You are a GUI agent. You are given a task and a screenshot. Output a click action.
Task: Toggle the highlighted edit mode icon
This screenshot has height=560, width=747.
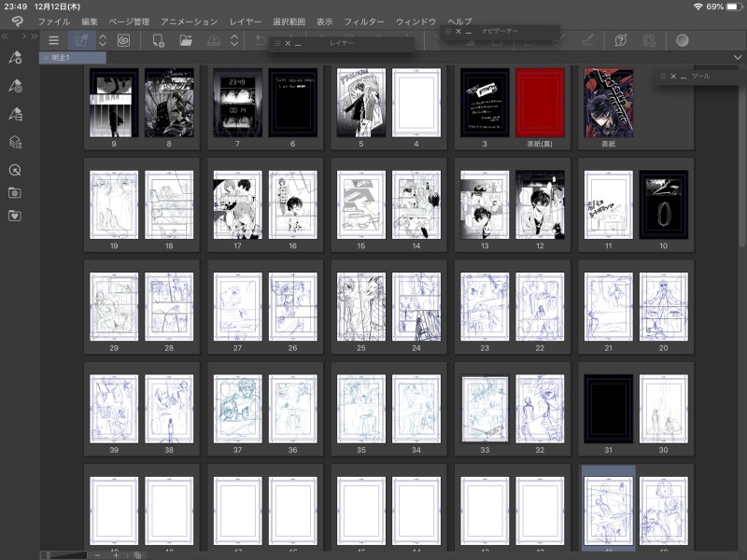pyautogui.click(x=81, y=40)
